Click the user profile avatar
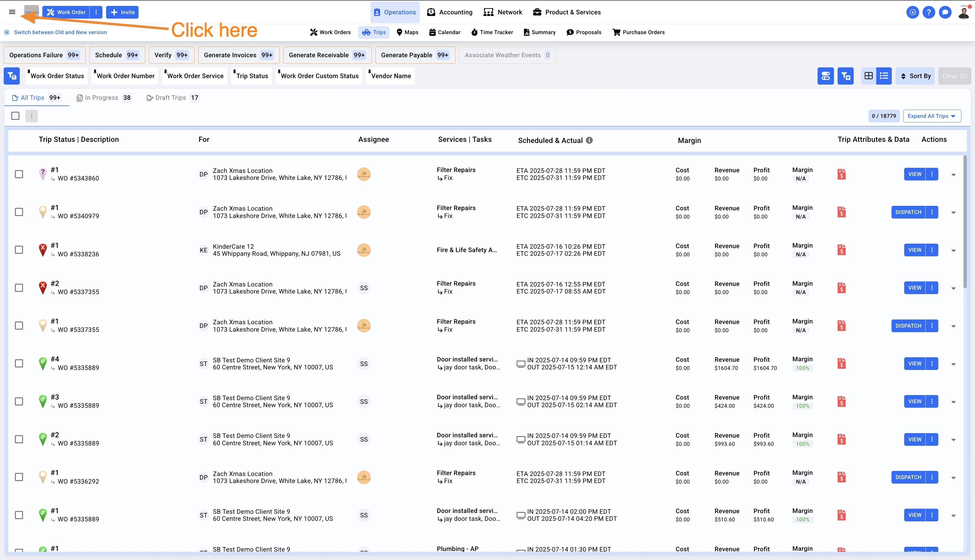 click(x=963, y=12)
